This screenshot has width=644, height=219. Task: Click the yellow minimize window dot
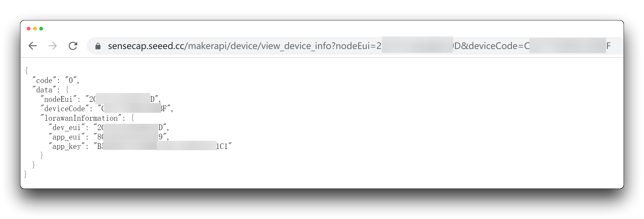tap(35, 29)
